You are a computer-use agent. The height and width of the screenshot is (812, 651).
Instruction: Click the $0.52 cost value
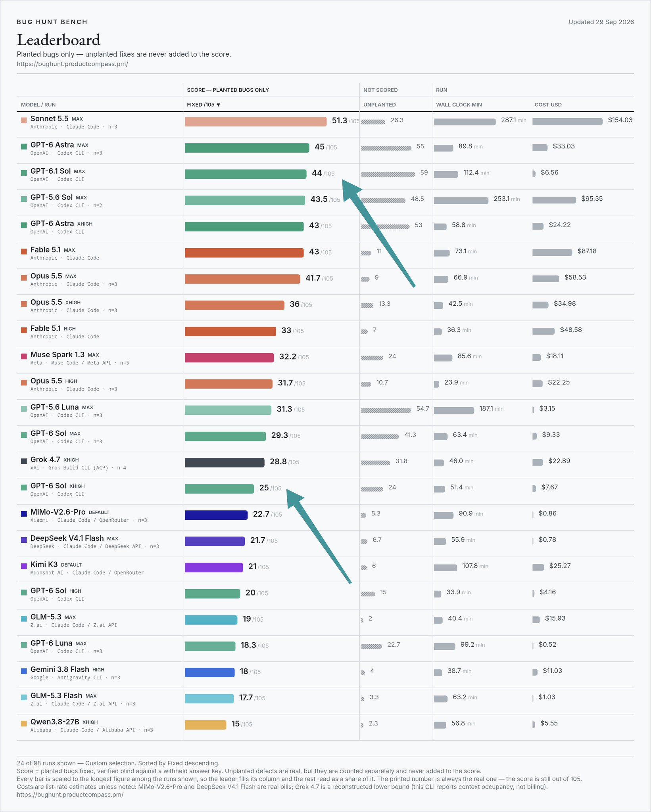[x=547, y=645]
